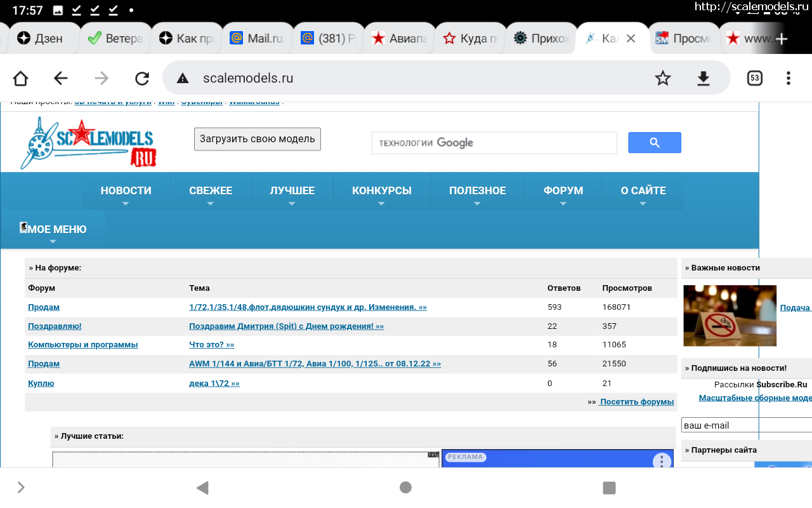Click the no-smoking sign thumbnail
Image resolution: width=812 pixels, height=508 pixels.
click(730, 316)
